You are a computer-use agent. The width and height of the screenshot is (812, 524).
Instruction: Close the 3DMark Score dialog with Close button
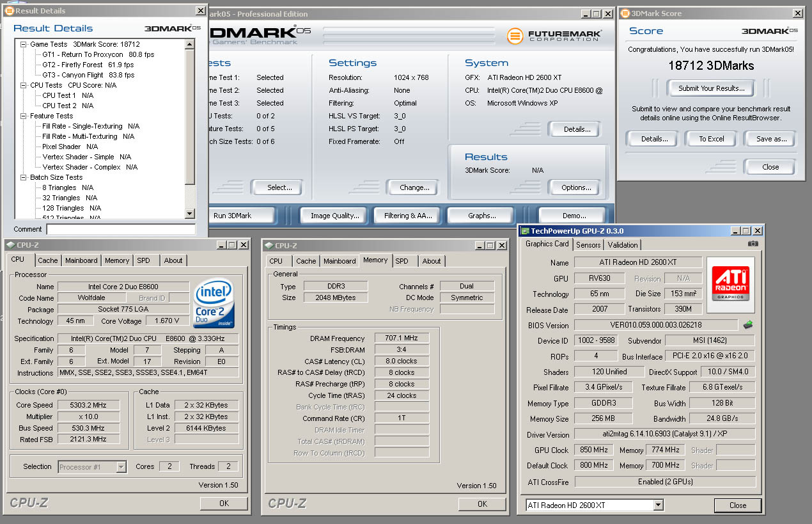point(770,167)
